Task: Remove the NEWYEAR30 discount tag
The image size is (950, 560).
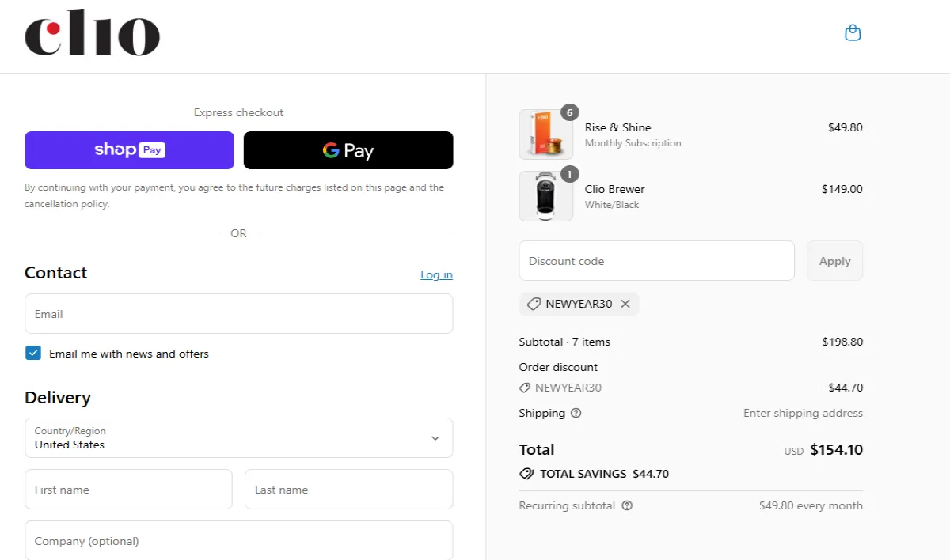Action: pos(625,304)
